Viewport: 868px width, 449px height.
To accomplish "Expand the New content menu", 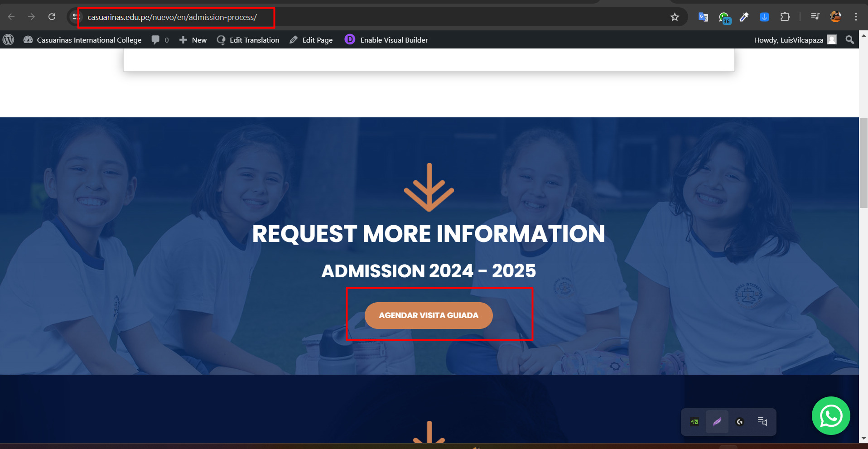I will coord(193,40).
